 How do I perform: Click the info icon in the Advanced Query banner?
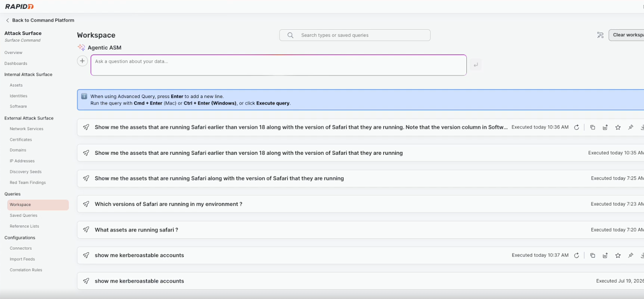point(84,96)
